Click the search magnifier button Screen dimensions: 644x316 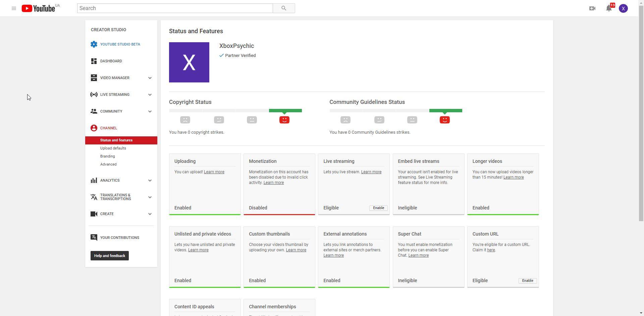[x=284, y=8]
